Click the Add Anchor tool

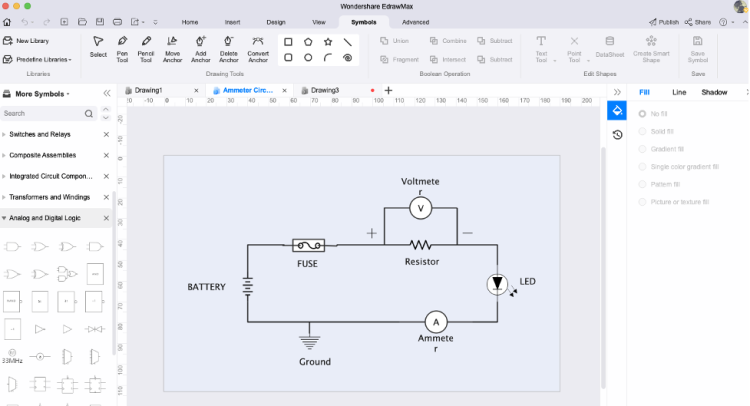[x=200, y=46]
